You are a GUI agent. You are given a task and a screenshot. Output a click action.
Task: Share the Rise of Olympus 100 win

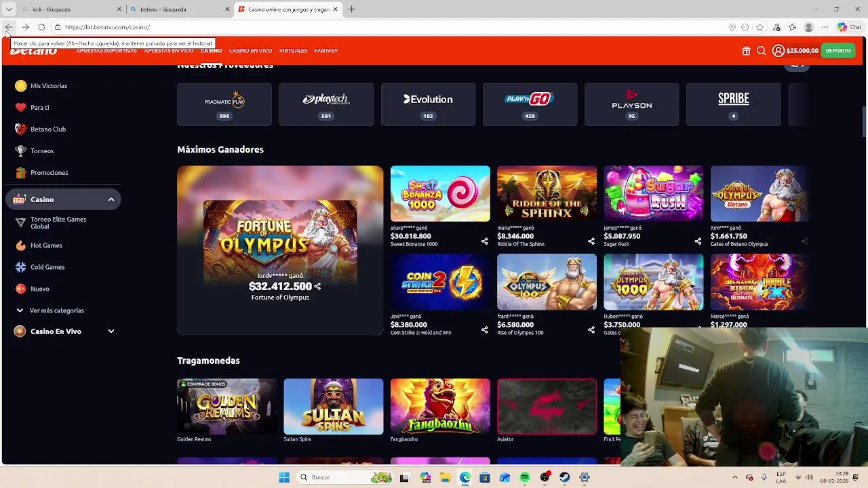pos(591,330)
